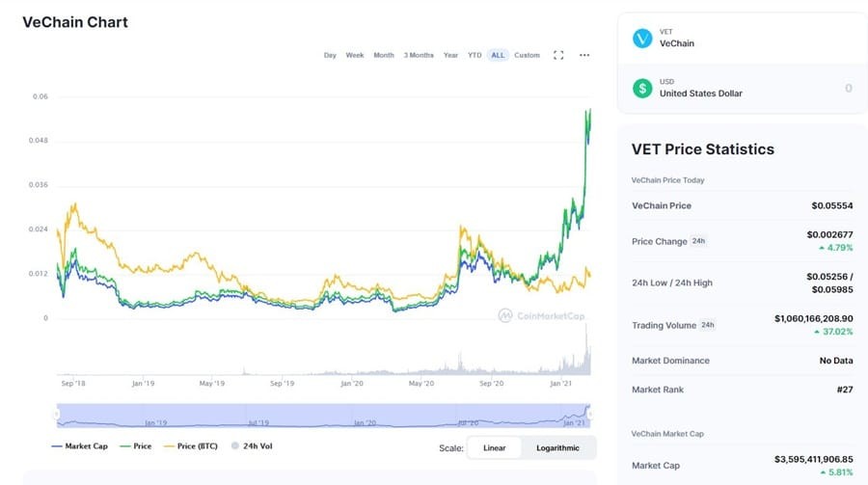The height and width of the screenshot is (485, 868).
Task: Enter fullscreen chart mode
Action: click(558, 56)
